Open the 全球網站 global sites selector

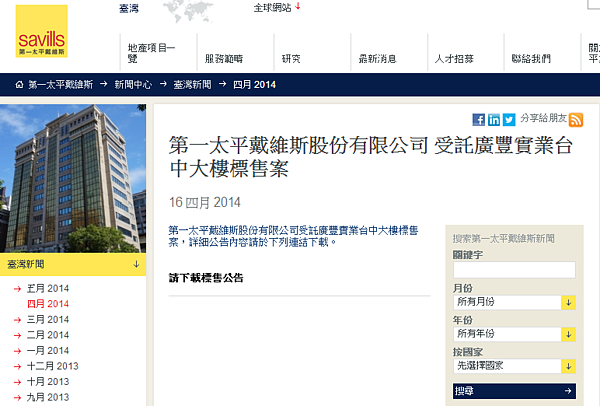tap(272, 8)
